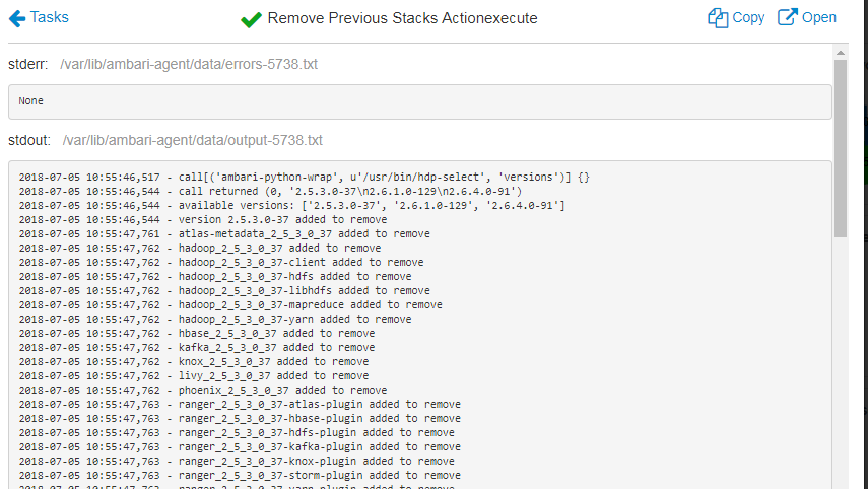Return to the Tasks list
The height and width of the screenshot is (489, 868).
[49, 17]
